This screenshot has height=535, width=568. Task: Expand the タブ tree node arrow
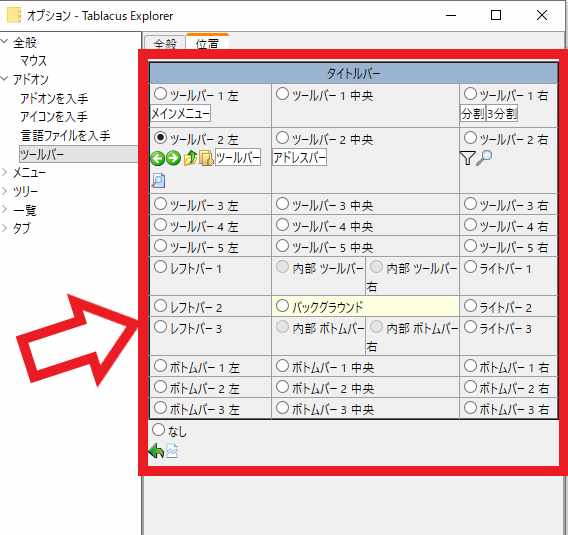[4, 228]
